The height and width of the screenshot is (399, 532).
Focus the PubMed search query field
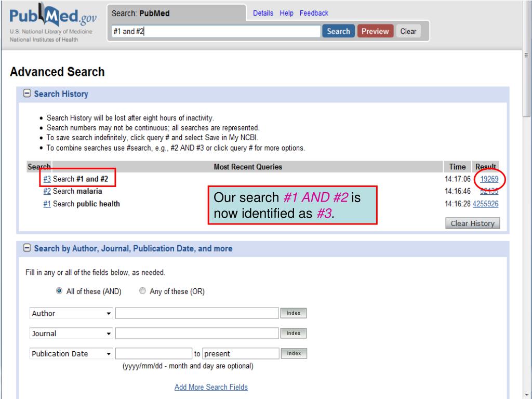(216, 31)
